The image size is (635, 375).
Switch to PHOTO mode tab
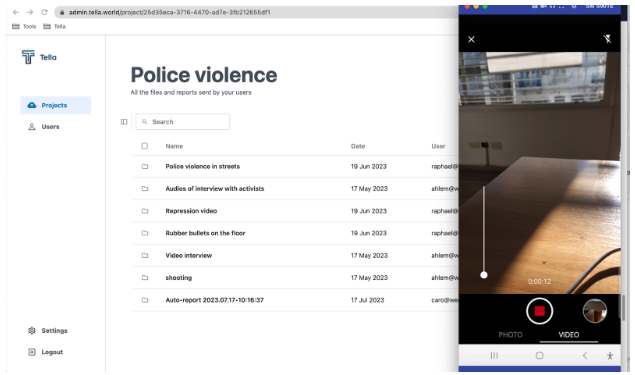[x=510, y=335]
